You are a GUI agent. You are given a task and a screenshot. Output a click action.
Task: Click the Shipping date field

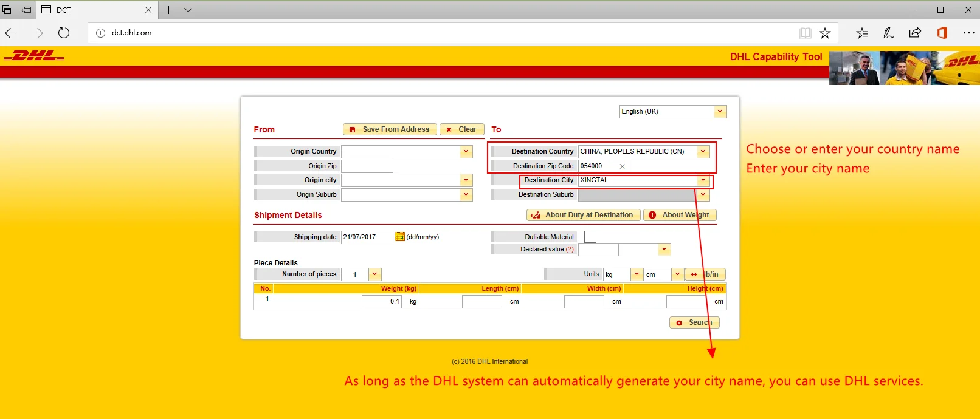(367, 237)
